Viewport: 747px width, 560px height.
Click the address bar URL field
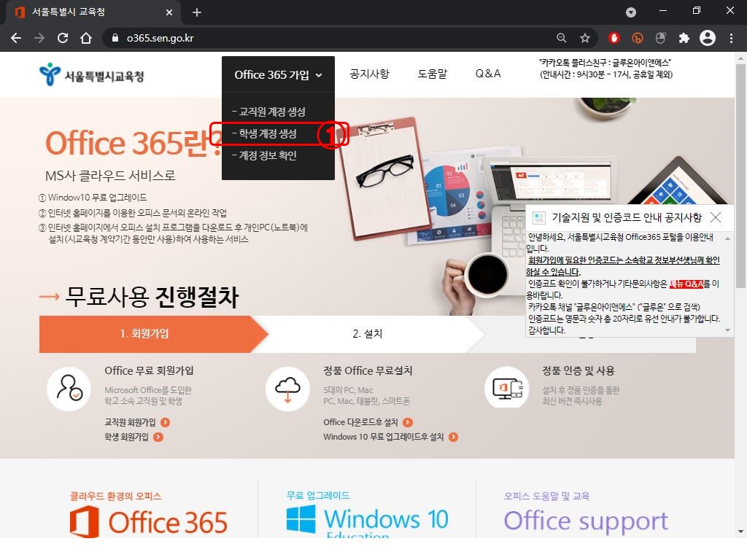[x=333, y=38]
